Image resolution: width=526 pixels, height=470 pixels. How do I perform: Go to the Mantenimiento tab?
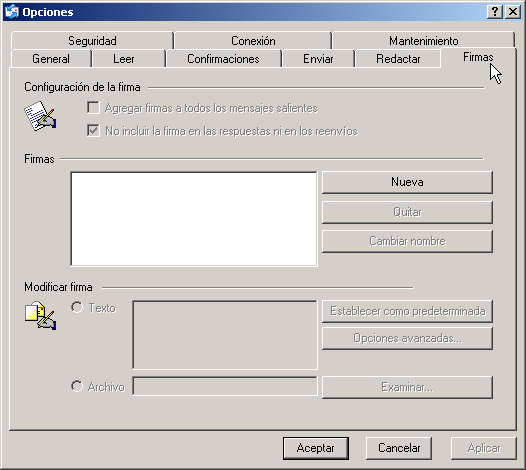pos(423,41)
